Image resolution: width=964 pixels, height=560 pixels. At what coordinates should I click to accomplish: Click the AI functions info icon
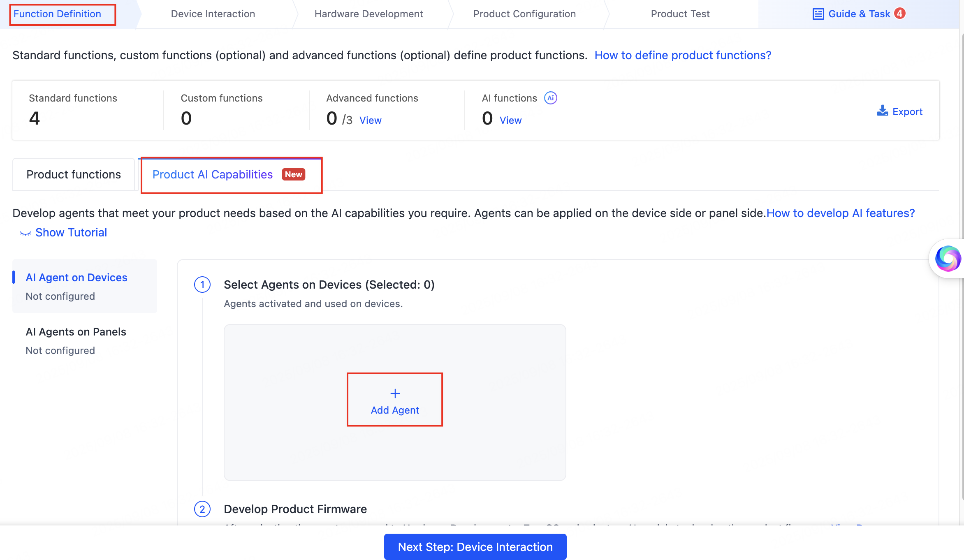pos(550,98)
